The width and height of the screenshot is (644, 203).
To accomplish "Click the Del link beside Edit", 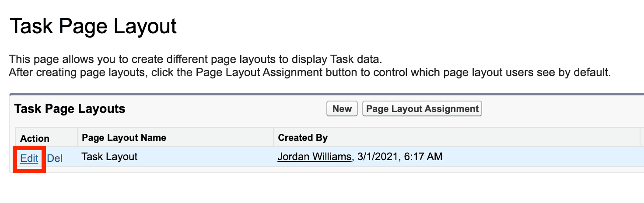I will [x=55, y=158].
